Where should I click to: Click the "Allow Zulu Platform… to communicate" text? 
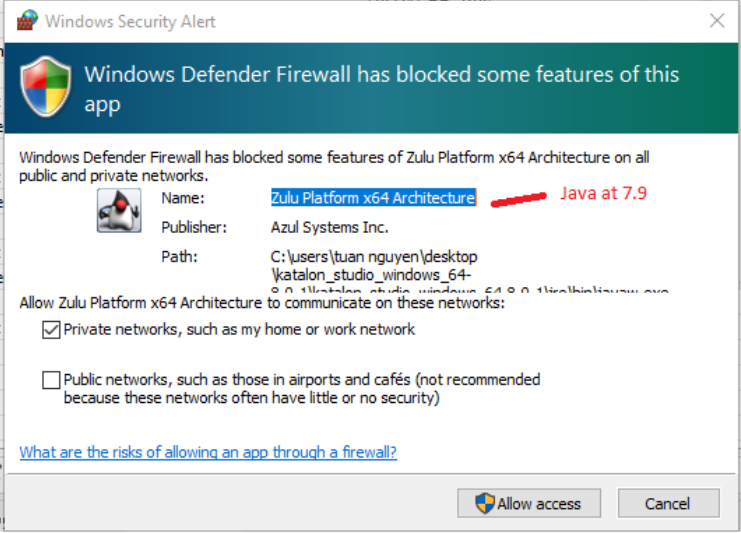[x=262, y=302]
